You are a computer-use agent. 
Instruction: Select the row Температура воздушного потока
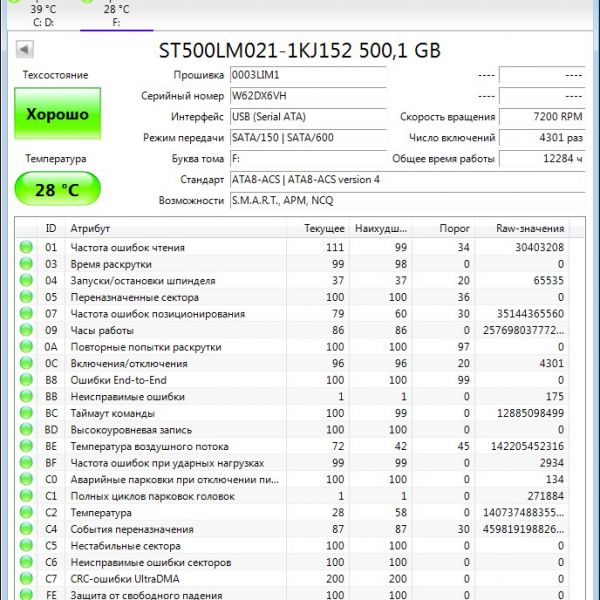click(x=292, y=446)
